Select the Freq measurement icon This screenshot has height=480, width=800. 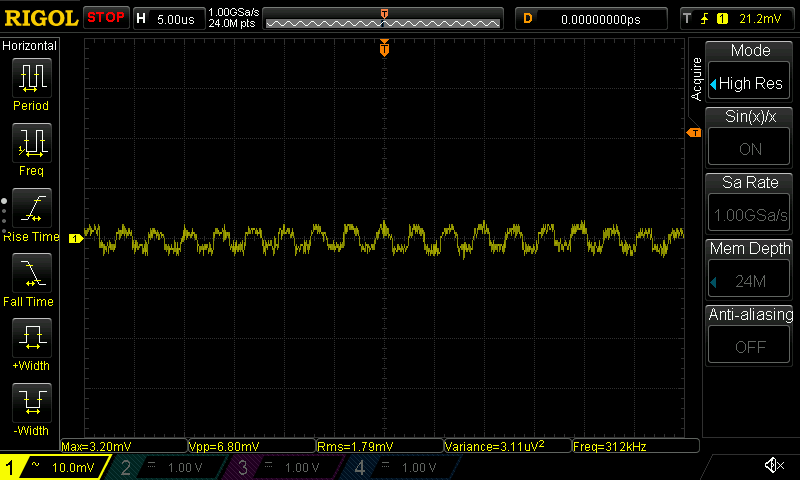click(x=31, y=142)
